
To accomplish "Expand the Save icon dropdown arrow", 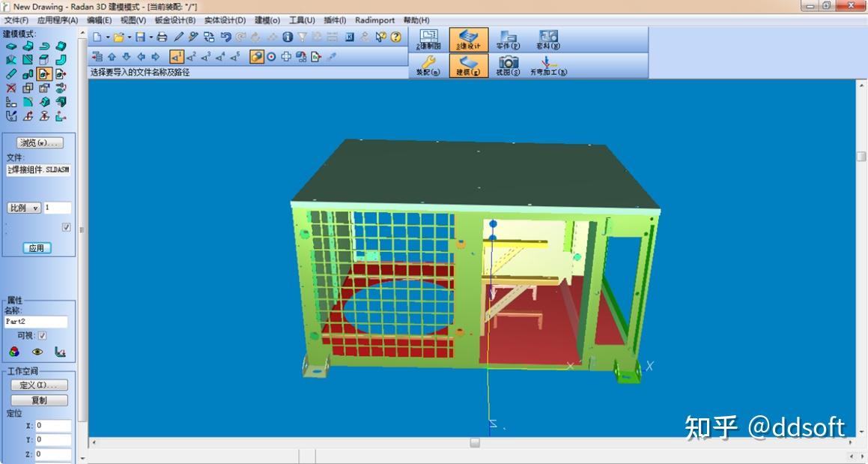I will [150, 37].
